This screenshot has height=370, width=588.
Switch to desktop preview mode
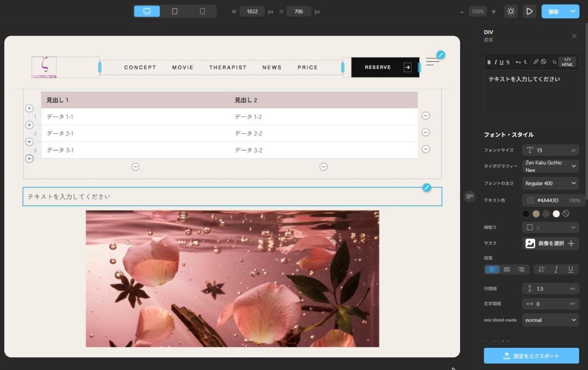(147, 11)
